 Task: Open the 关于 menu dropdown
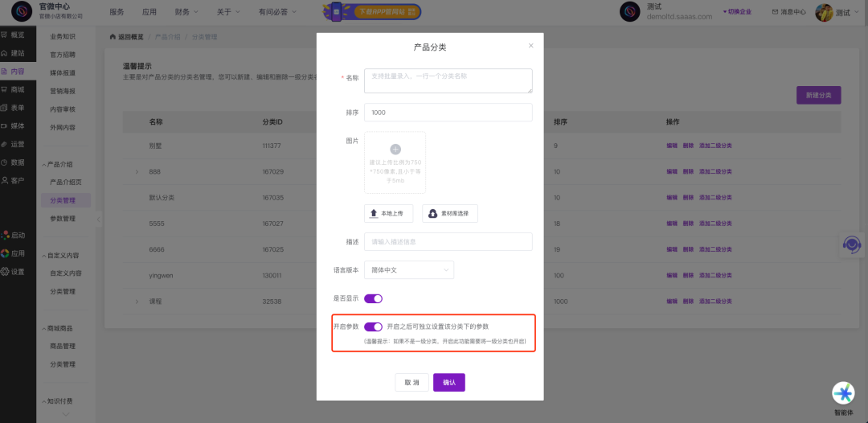[x=228, y=11]
